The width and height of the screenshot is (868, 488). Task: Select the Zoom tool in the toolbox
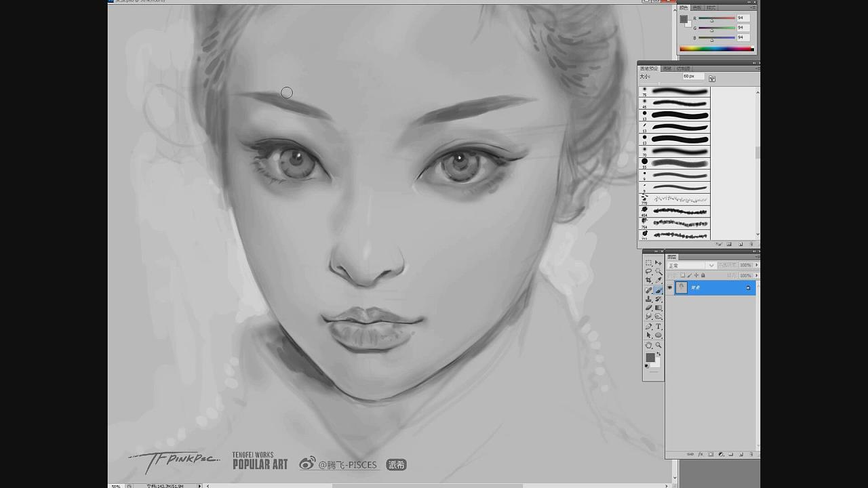(658, 345)
